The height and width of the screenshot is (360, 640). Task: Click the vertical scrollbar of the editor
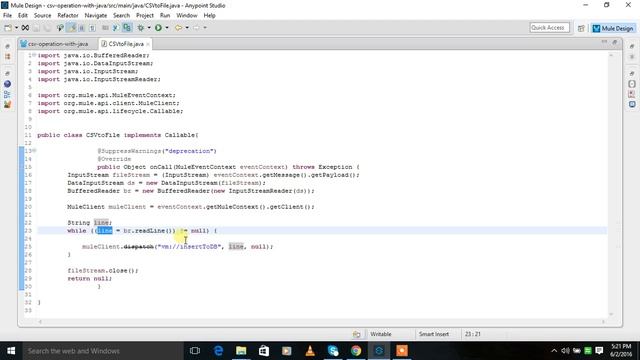[x=611, y=184]
